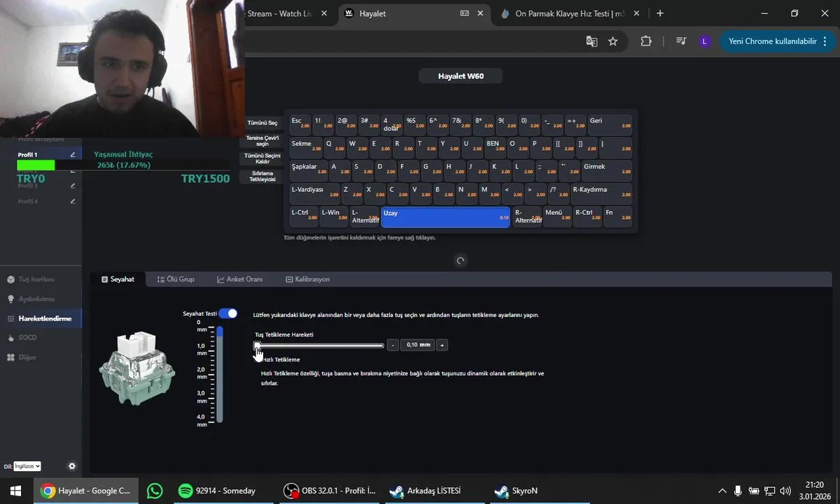Click the Tuş Tetikleme Hareketi slider track
Viewport: 840px width, 504px height.
(319, 345)
